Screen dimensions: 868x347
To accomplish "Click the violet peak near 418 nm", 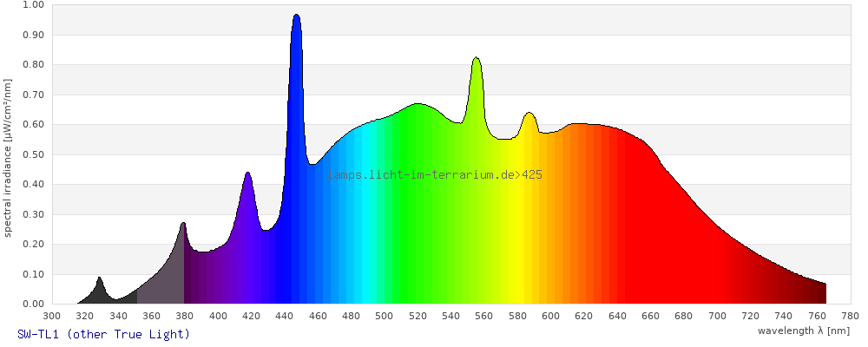I will [248, 180].
